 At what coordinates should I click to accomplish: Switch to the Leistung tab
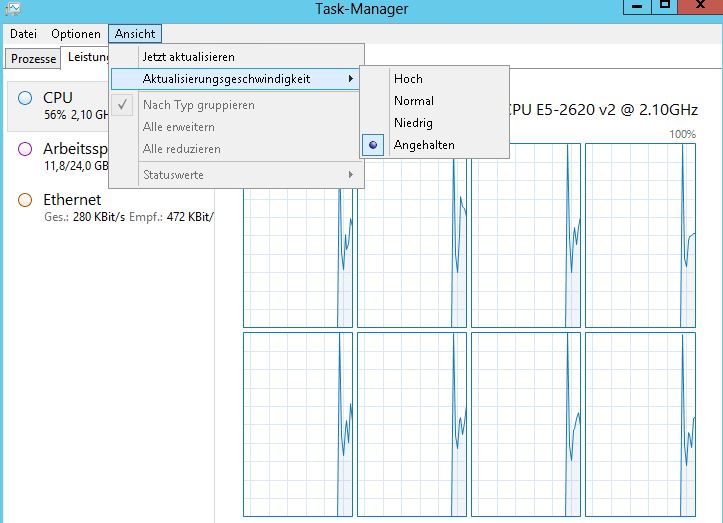click(x=87, y=57)
